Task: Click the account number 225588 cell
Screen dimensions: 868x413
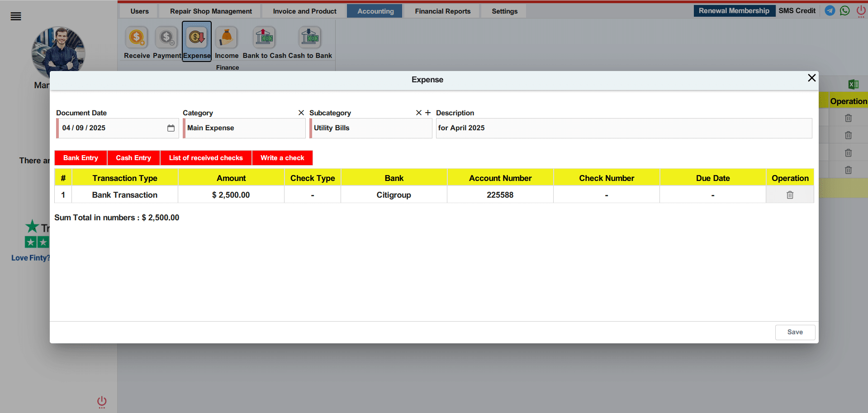Action: 500,195
